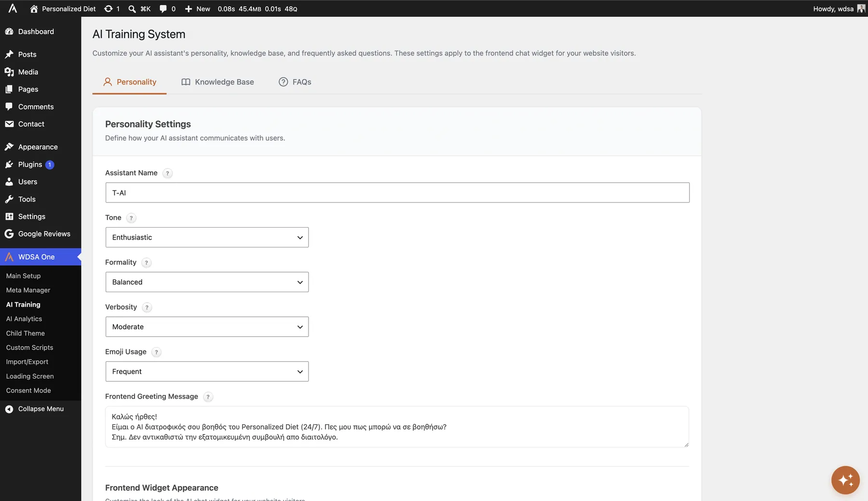
Task: Click the Assistant Name input field
Action: (x=397, y=193)
